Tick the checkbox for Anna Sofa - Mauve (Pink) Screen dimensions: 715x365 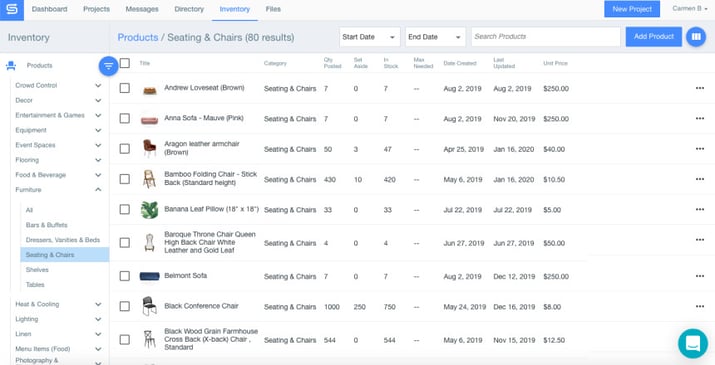124,118
